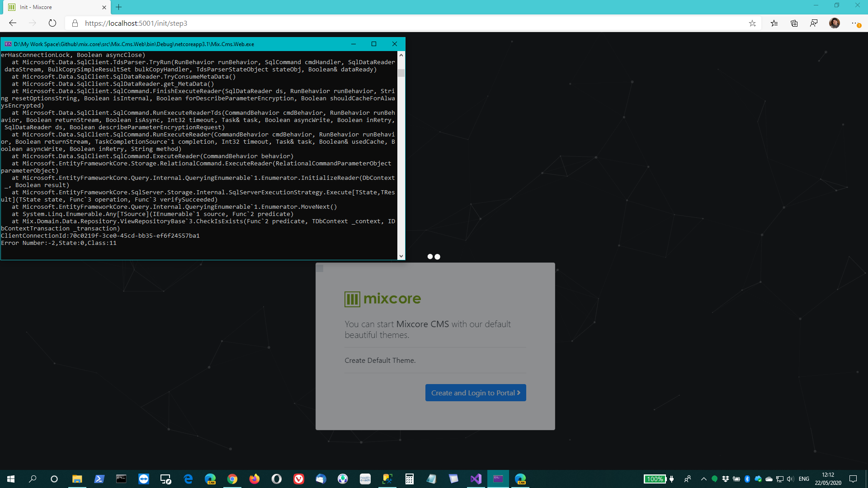Refresh the localhost init page
868x488 pixels.
(x=52, y=23)
